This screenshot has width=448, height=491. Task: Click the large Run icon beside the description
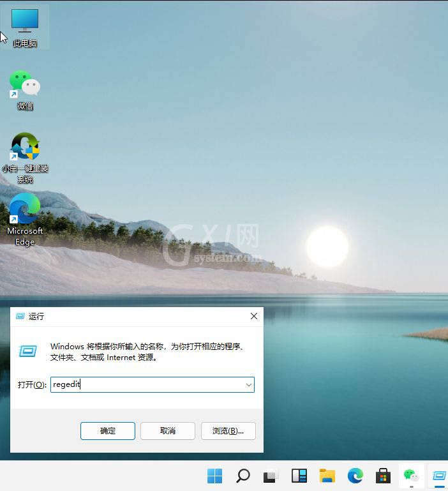pos(28,351)
